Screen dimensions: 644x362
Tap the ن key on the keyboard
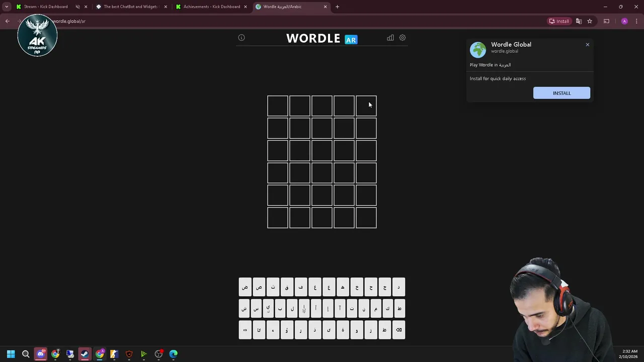[x=364, y=309]
